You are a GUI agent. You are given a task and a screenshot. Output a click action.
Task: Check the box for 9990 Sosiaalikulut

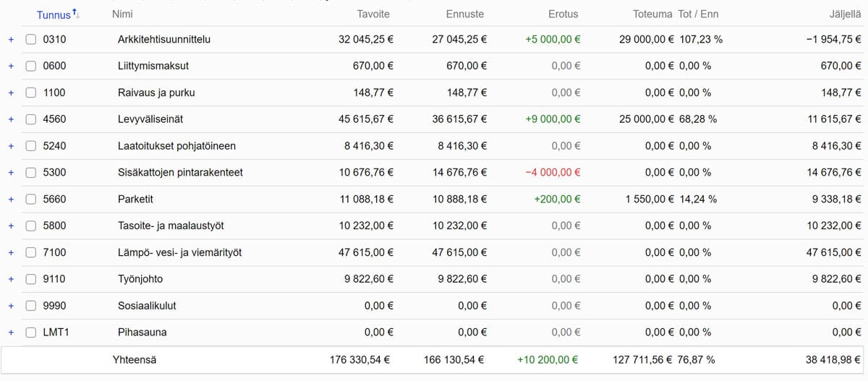point(30,306)
